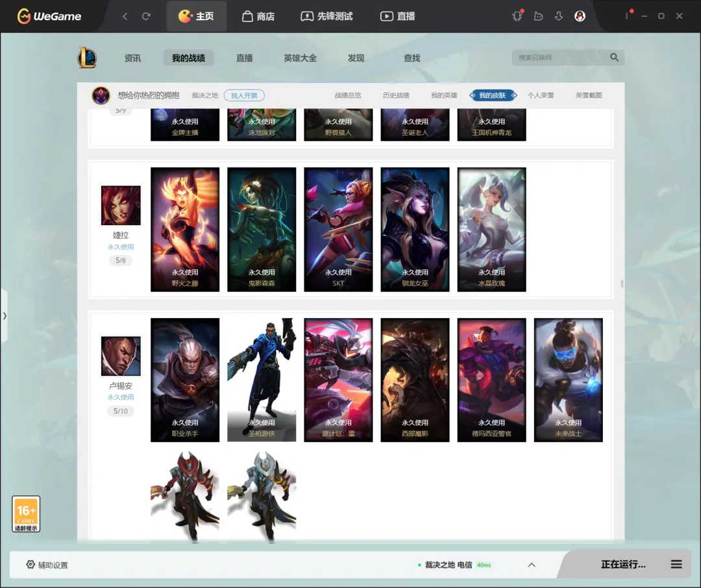Open the three-dot more menu
701x588 pixels.
pos(627,16)
